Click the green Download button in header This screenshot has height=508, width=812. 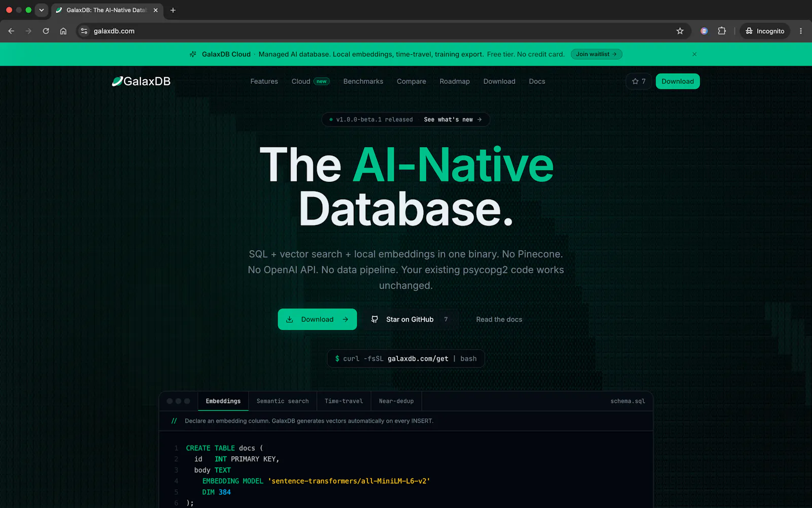[x=678, y=81]
